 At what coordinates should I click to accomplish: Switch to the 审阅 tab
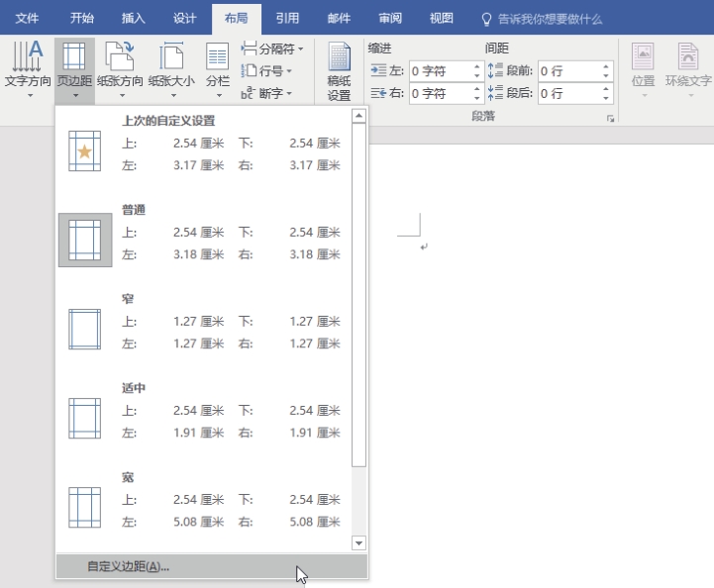click(x=390, y=18)
